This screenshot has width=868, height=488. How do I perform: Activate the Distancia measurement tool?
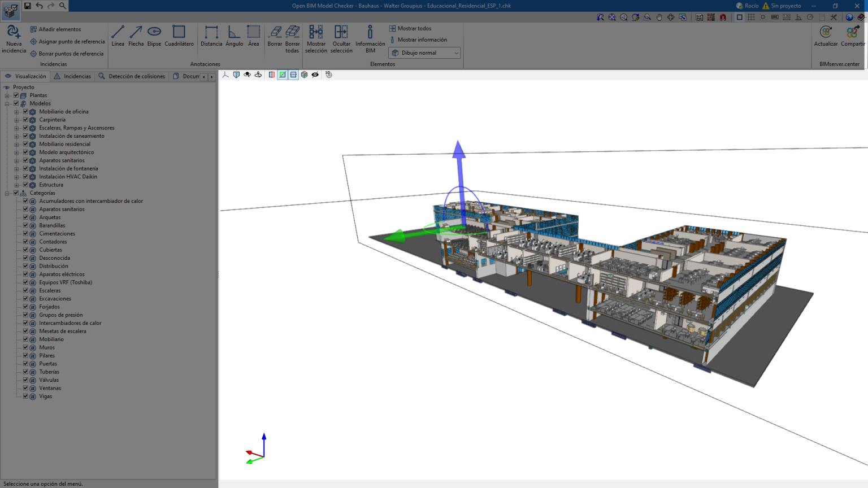211,36
